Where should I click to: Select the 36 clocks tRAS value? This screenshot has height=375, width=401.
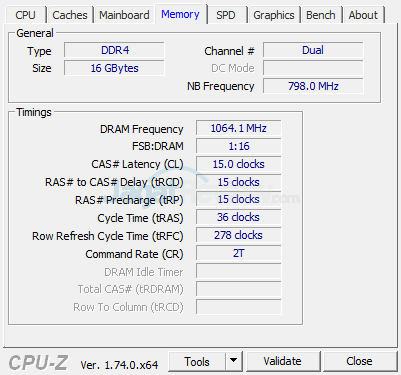click(x=239, y=217)
